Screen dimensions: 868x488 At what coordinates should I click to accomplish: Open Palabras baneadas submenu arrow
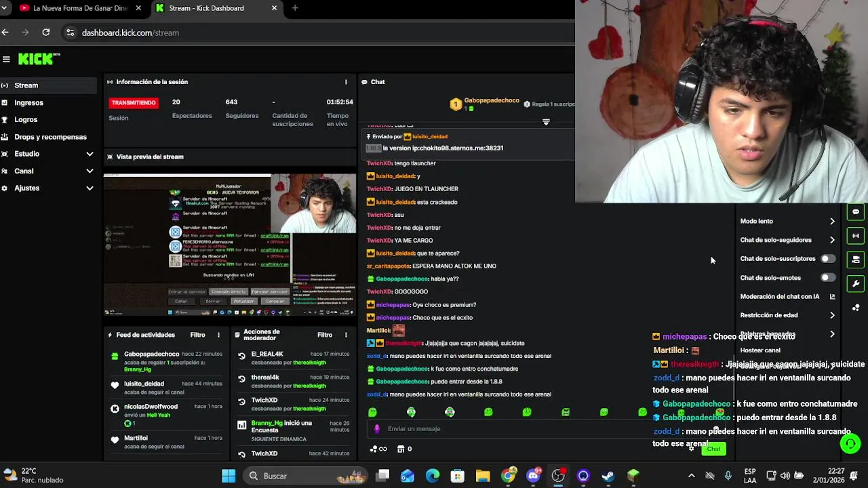coord(832,334)
